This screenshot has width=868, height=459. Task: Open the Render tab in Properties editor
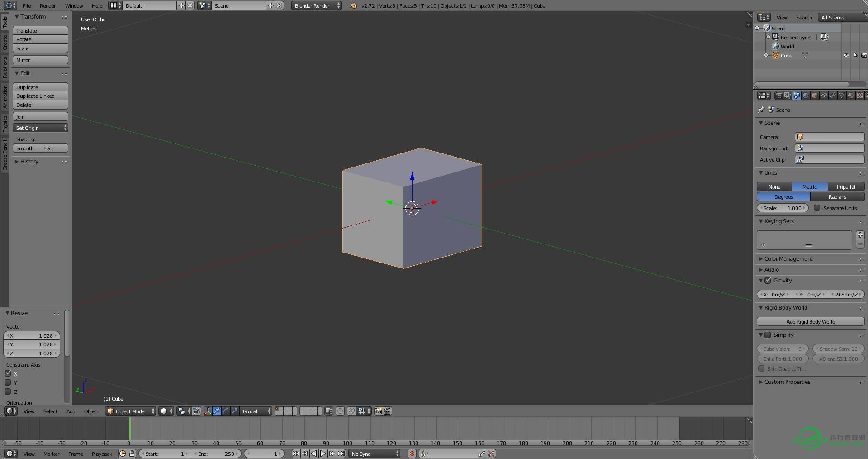point(778,96)
